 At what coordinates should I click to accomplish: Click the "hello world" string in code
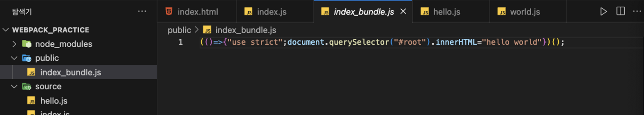512,42
